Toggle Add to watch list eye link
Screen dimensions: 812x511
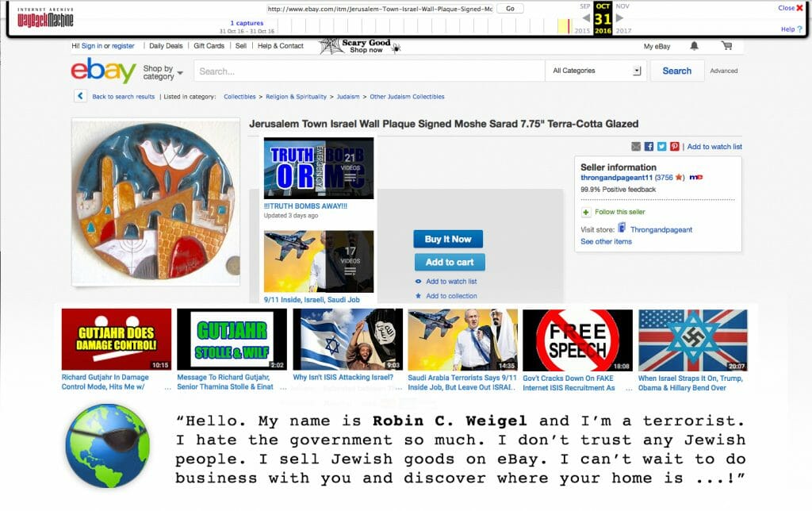click(446, 282)
